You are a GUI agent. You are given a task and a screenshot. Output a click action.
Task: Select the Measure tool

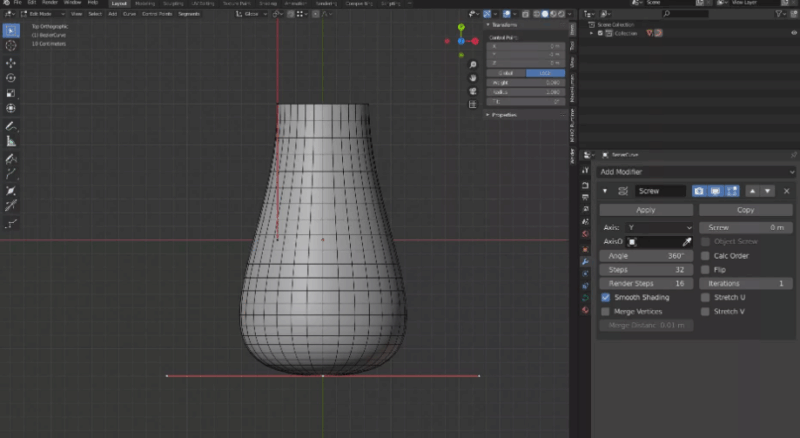[11, 141]
